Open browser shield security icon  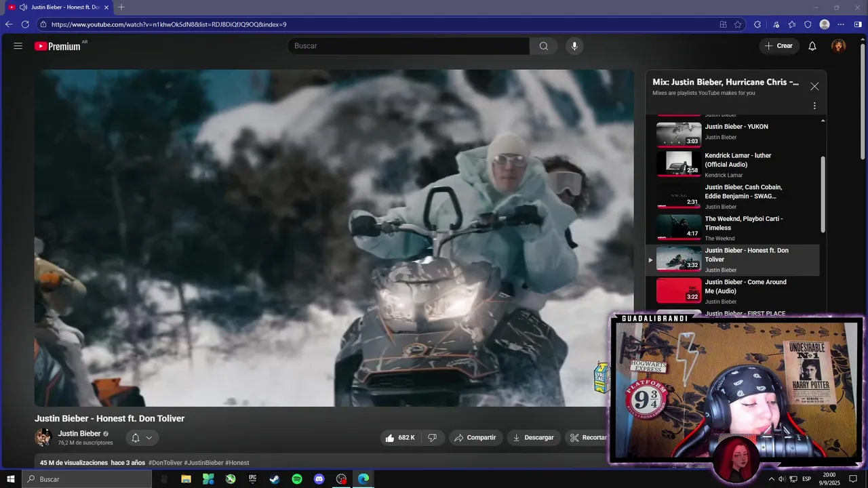808,24
